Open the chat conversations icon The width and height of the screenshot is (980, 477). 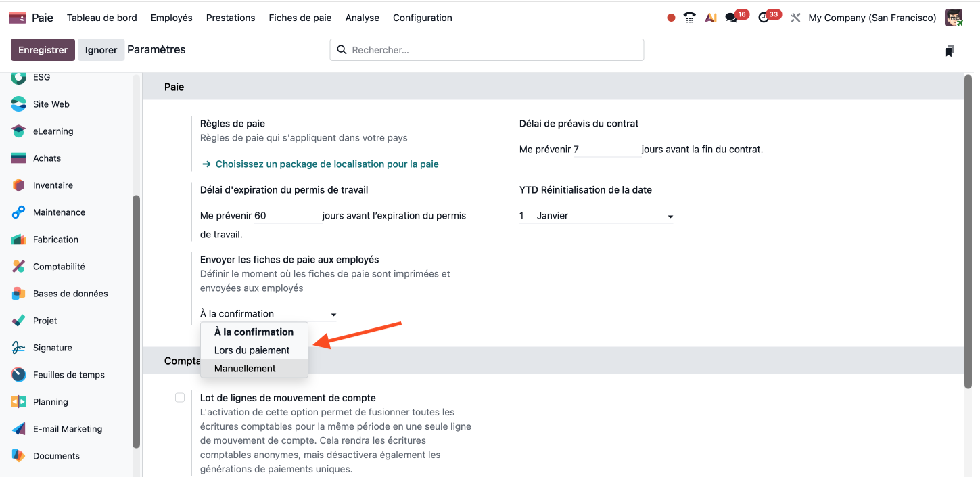tap(732, 18)
